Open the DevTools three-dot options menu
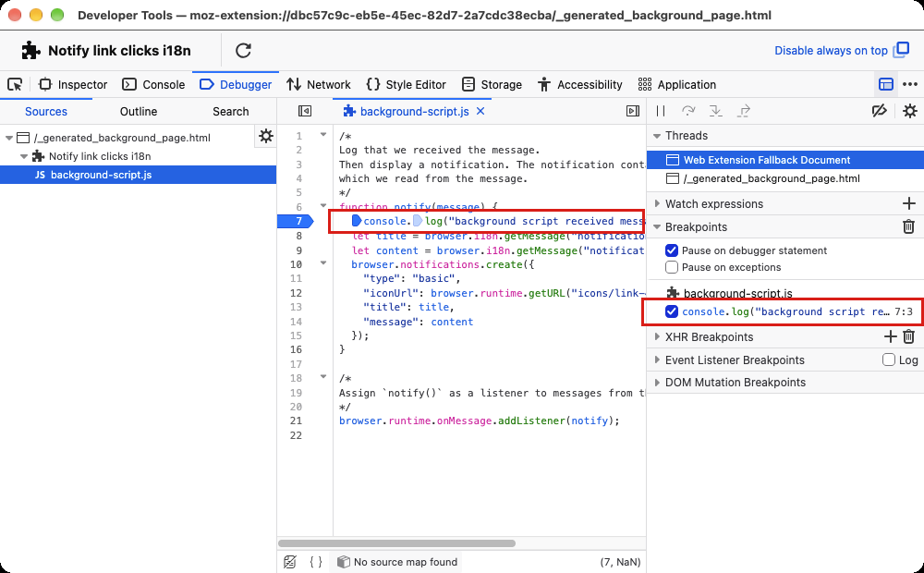Viewport: 924px width, 573px height. tap(910, 84)
